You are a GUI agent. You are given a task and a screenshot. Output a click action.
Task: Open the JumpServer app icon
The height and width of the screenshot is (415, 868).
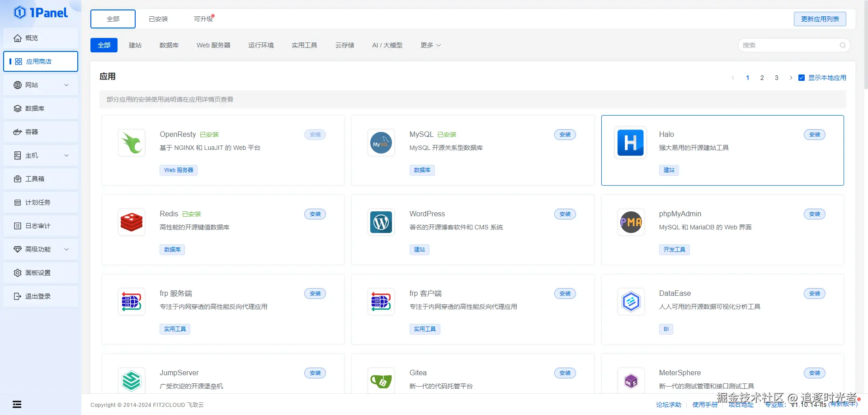132,381
